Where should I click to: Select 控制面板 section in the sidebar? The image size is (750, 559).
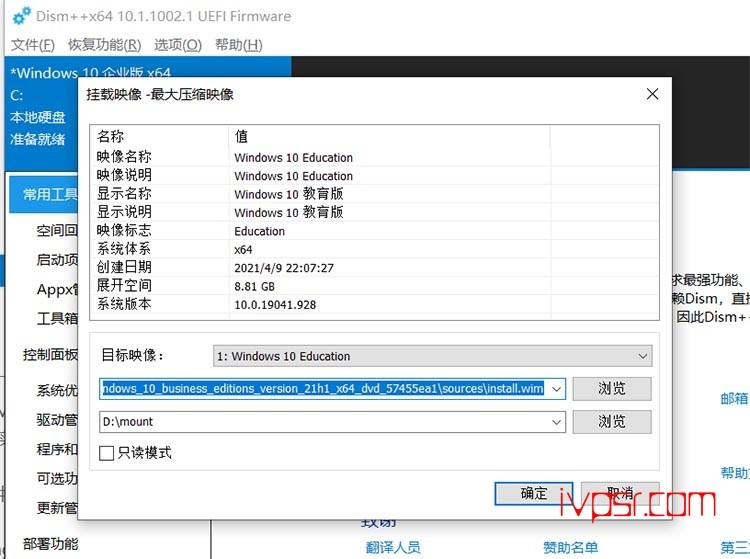50,354
